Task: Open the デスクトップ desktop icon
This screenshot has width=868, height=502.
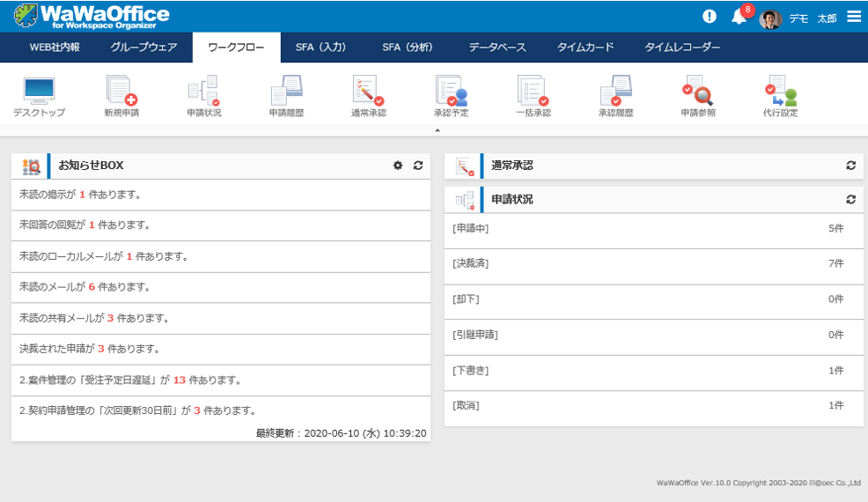Action: tap(39, 95)
